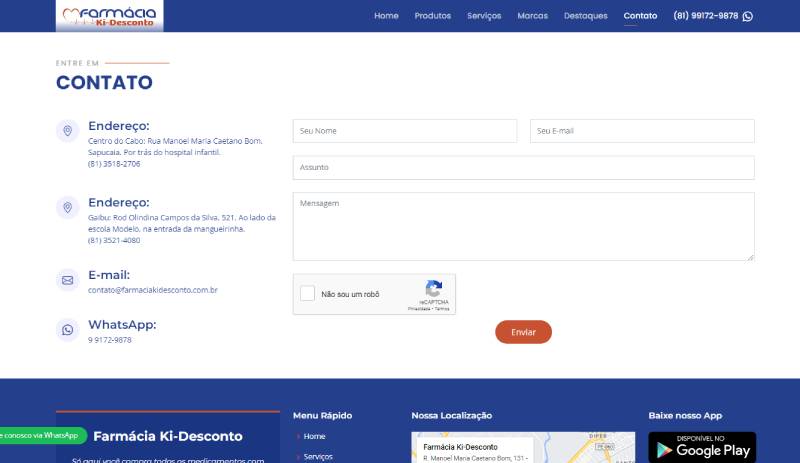Go to the Serviços menu item
Viewport: 800px width, 463px height.
click(484, 16)
